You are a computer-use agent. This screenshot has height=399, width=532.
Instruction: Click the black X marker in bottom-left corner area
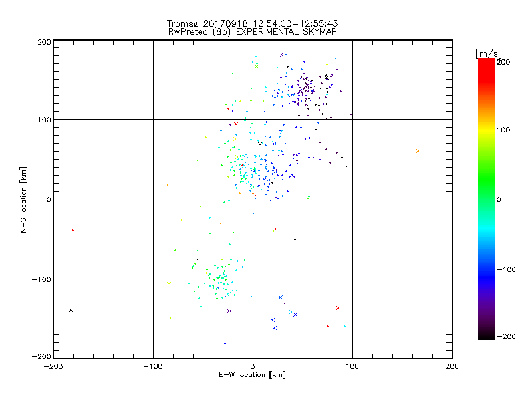tap(71, 310)
